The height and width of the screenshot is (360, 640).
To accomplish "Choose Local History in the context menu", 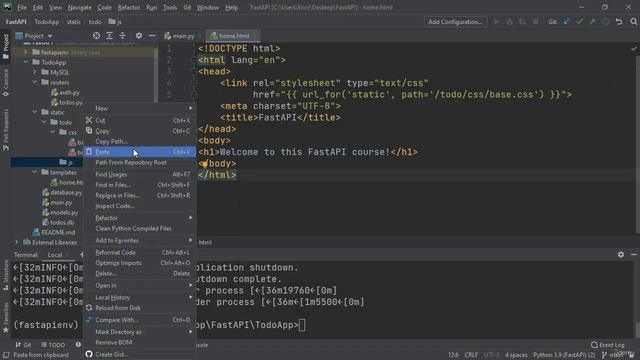I will [x=140, y=298].
